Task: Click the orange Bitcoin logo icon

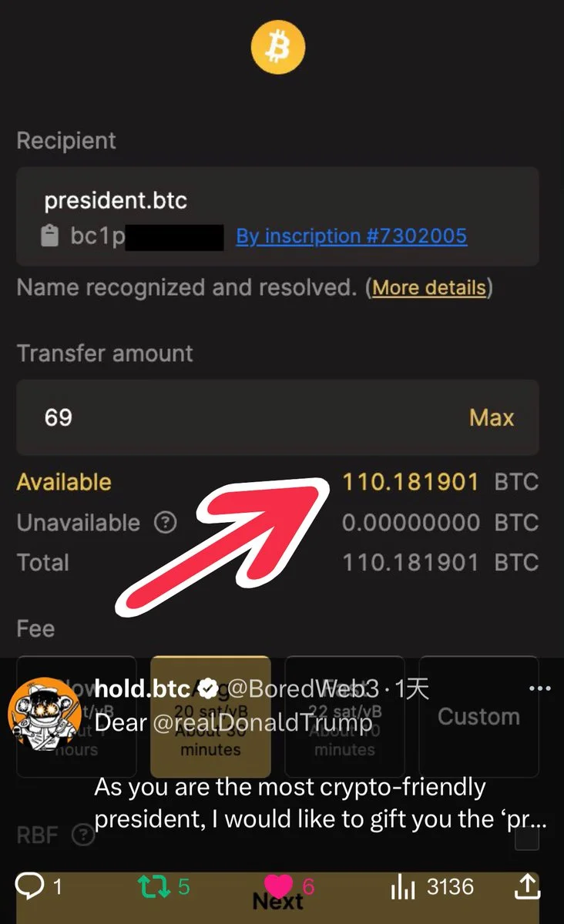Action: click(278, 47)
